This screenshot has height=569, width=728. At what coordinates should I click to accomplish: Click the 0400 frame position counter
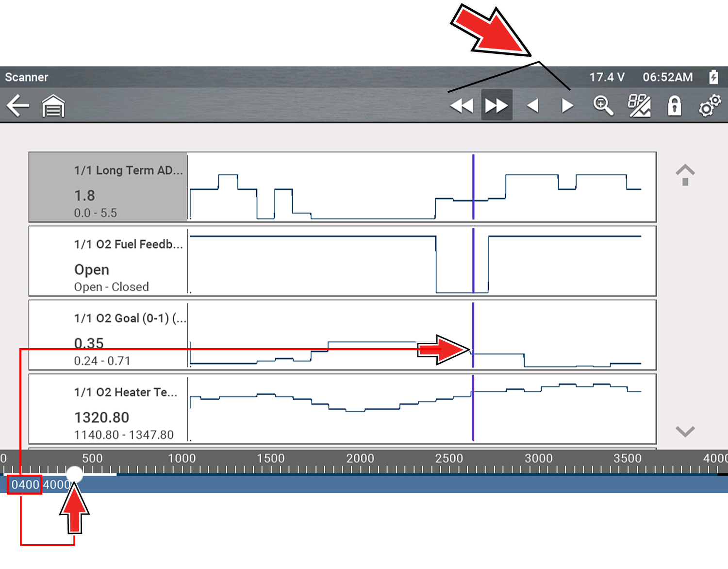25,485
